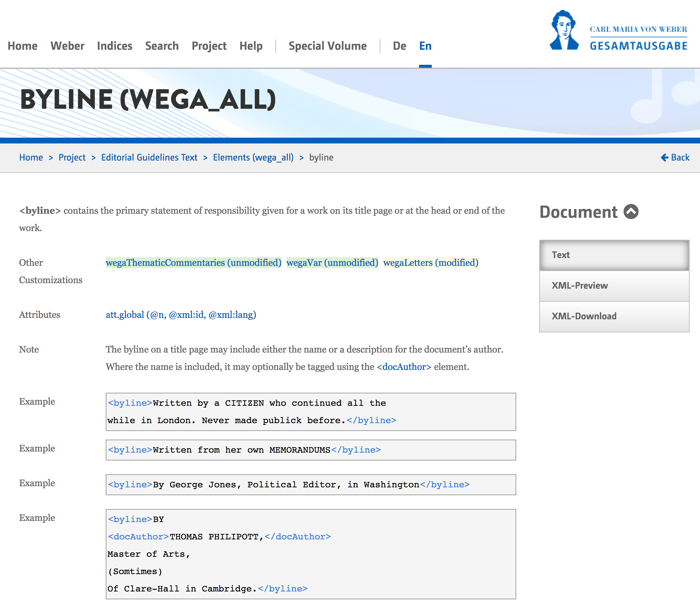Click the Home navigation icon
Screen dimensions: 700x612
tap(23, 45)
